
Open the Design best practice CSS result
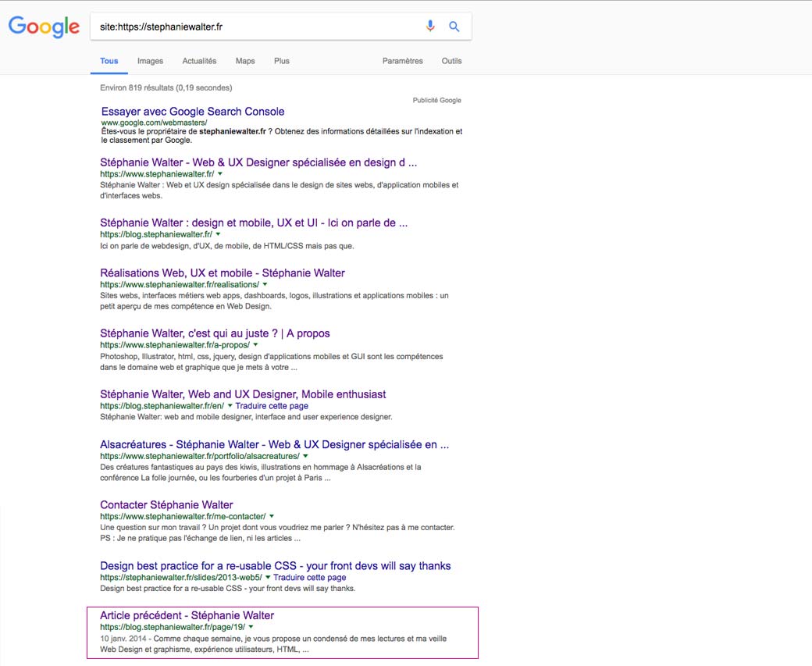click(x=275, y=566)
